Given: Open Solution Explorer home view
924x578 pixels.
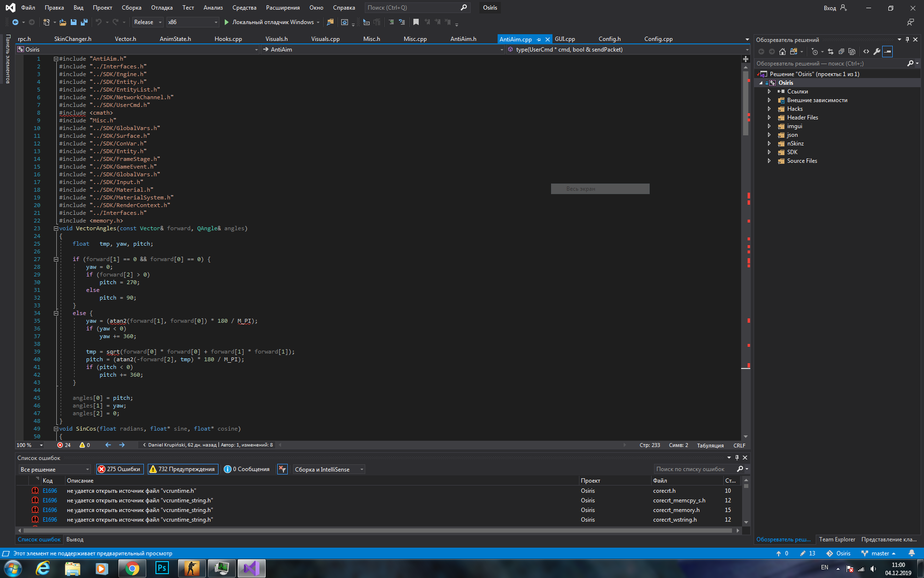Looking at the screenshot, I should tap(782, 52).
